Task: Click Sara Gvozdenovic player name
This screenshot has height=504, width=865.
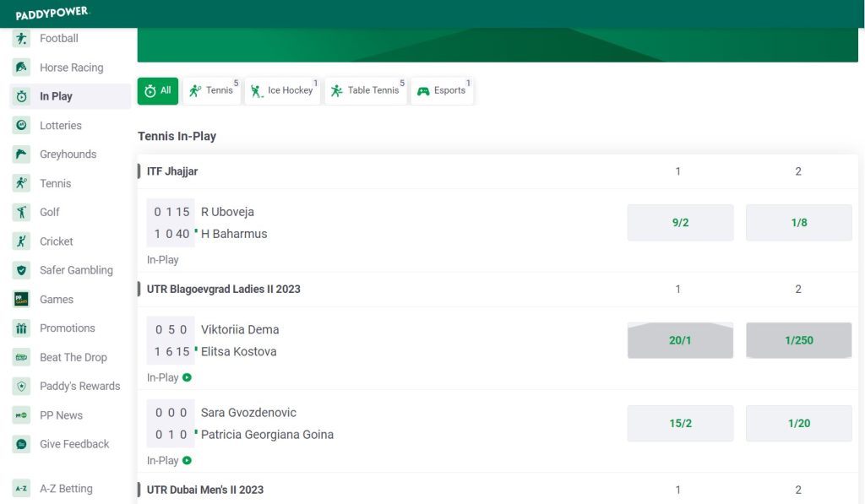Action: coord(249,413)
